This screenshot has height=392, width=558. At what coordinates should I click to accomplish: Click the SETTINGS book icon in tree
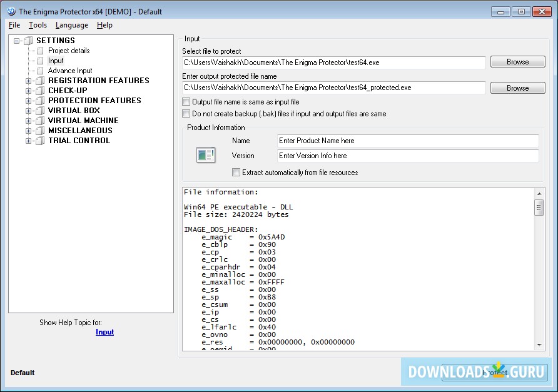click(28, 41)
